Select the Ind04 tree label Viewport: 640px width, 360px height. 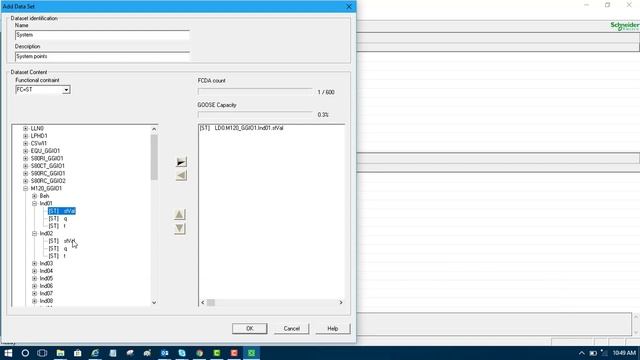(x=46, y=271)
